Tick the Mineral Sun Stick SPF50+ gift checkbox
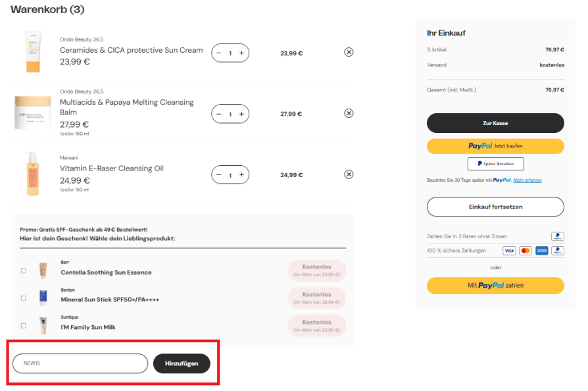This screenshot has width=588, height=391. pyautogui.click(x=24, y=298)
